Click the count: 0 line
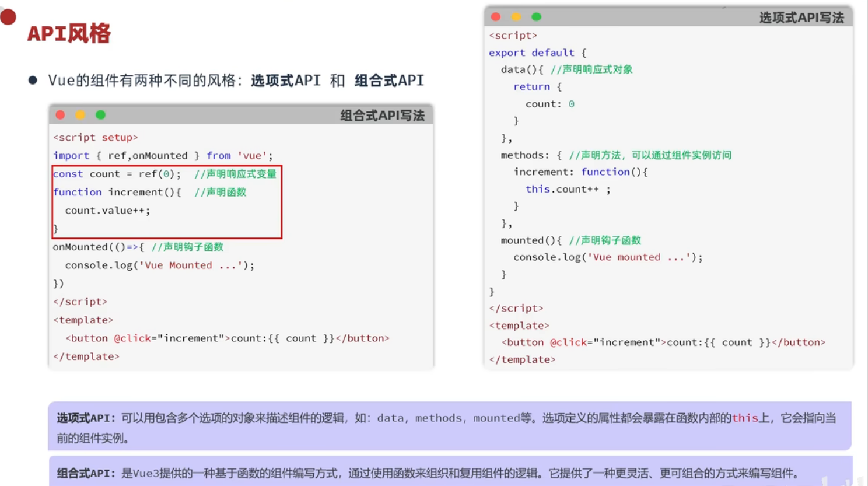Screen dimensions: 868x486 (x=550, y=104)
